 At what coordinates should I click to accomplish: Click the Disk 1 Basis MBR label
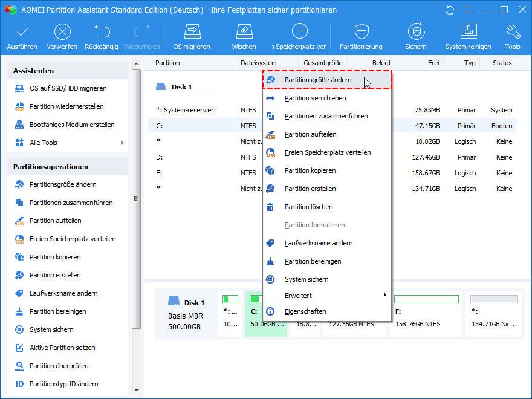tap(186, 314)
